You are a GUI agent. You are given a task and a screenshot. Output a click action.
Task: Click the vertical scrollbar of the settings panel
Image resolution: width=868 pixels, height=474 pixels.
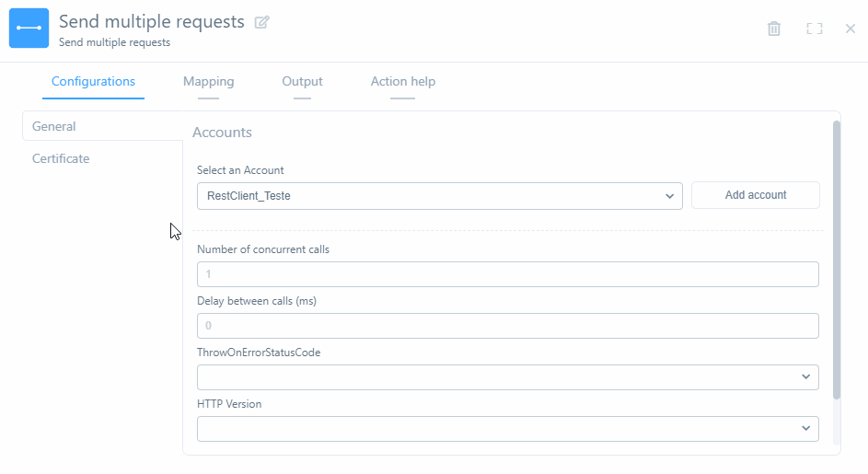(836, 258)
